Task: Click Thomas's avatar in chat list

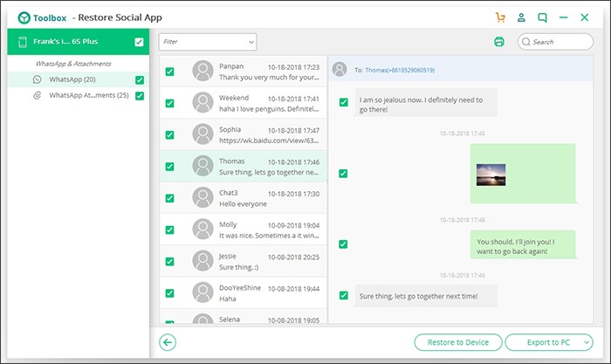Action: click(203, 166)
